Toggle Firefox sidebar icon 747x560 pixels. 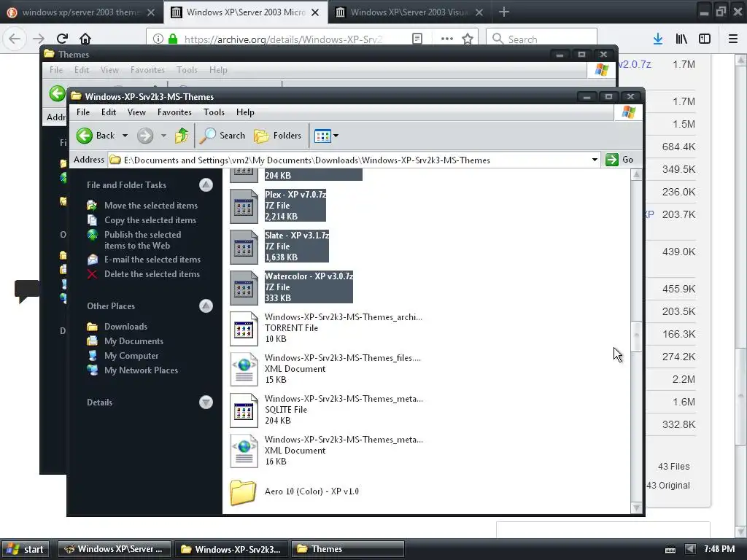point(705,39)
